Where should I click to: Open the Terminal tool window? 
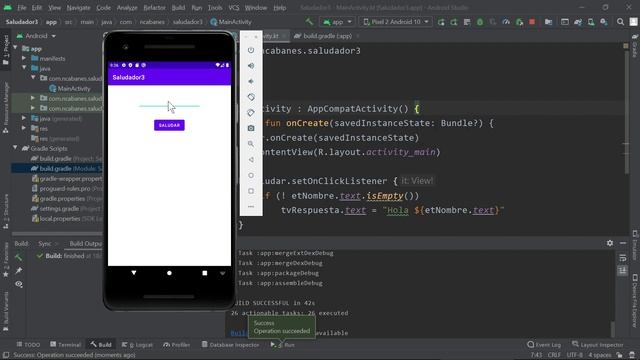point(65,344)
